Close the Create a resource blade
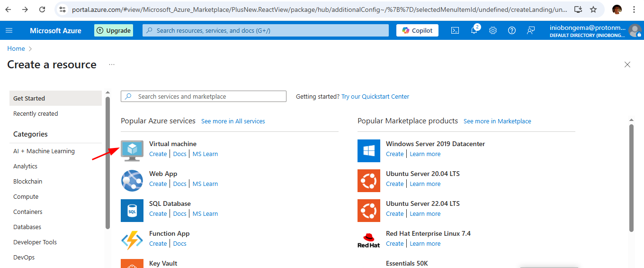644x268 pixels. [627, 65]
